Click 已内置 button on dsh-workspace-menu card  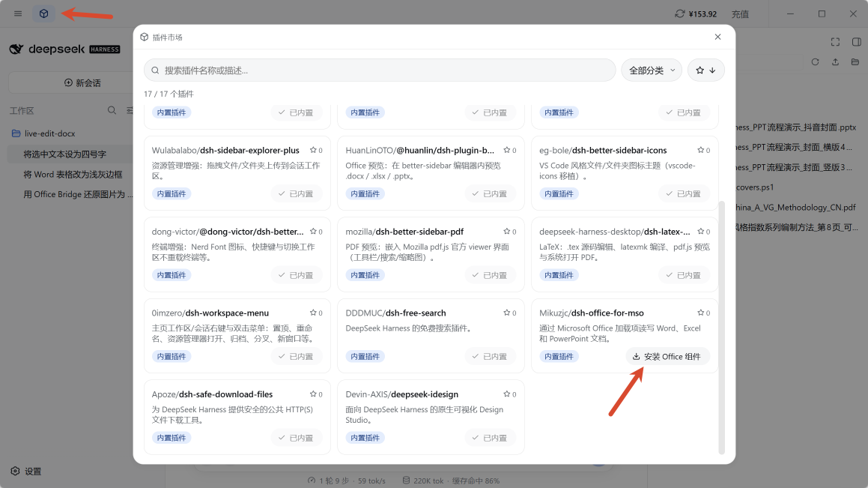click(296, 356)
